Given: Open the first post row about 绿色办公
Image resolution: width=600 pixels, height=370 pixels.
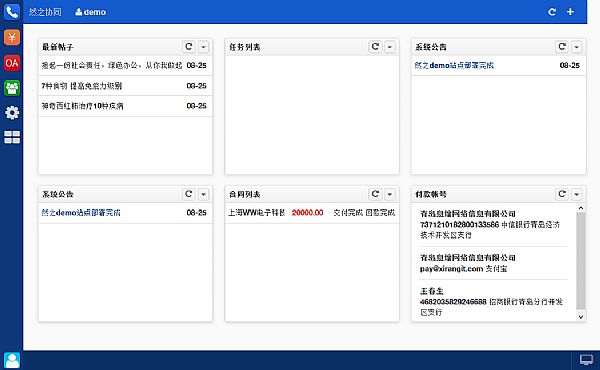Looking at the screenshot, I should (x=126, y=65).
